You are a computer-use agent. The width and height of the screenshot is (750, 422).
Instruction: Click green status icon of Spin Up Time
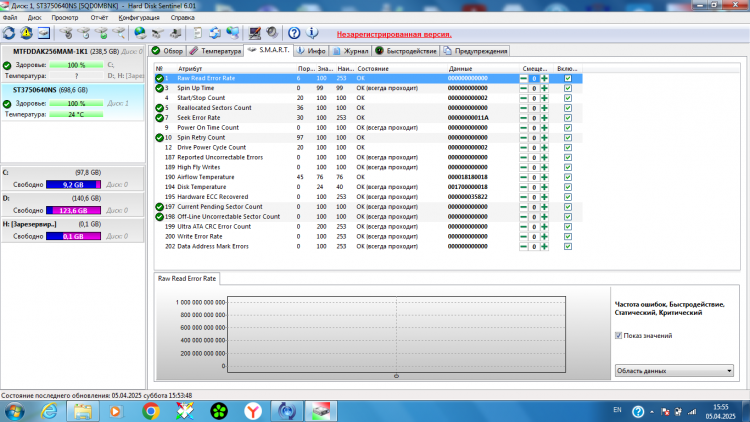pyautogui.click(x=159, y=88)
